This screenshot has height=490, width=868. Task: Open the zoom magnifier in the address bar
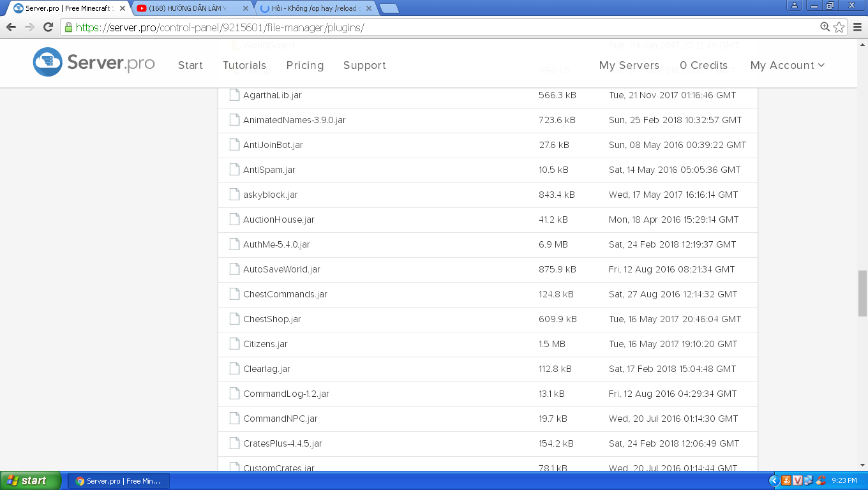(x=825, y=27)
